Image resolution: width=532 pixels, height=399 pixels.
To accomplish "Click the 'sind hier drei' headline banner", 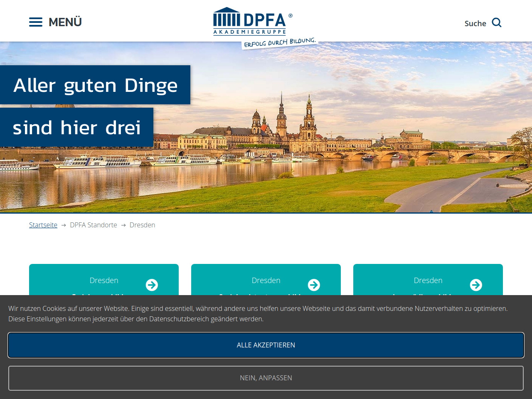I will click(77, 127).
